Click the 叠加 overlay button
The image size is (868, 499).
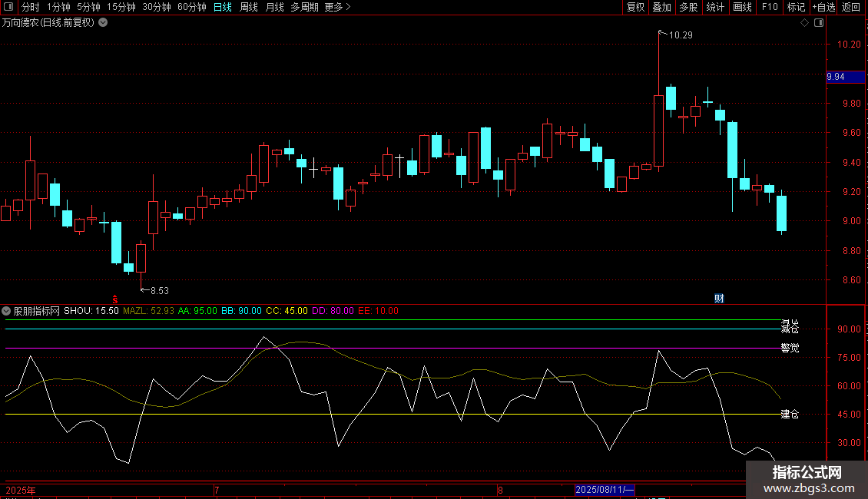tap(661, 7)
